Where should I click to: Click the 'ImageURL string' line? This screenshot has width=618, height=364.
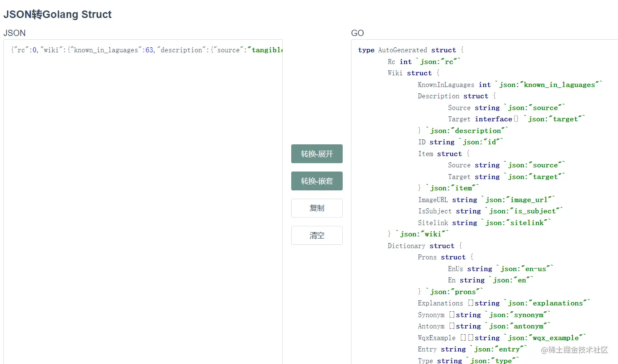pos(486,200)
